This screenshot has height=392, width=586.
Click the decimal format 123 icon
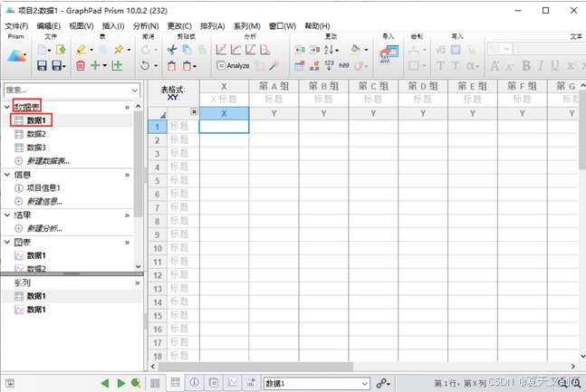click(329, 65)
